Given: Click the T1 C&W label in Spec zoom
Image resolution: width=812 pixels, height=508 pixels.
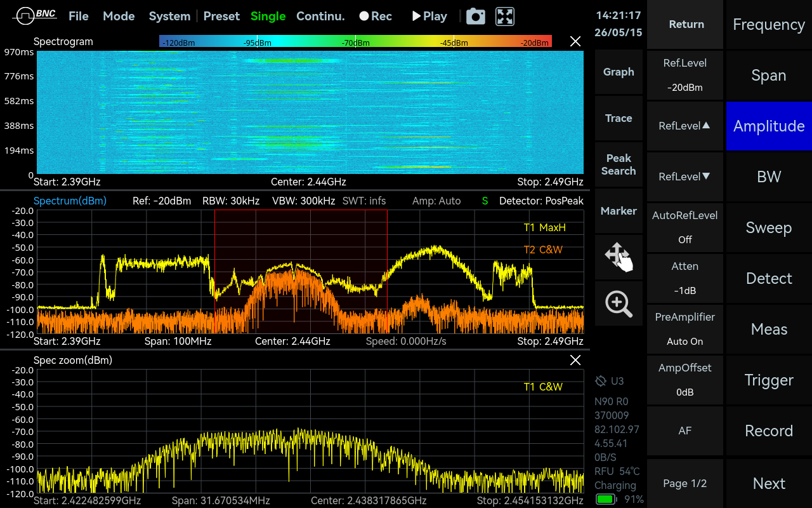Looking at the screenshot, I should coord(543,387).
